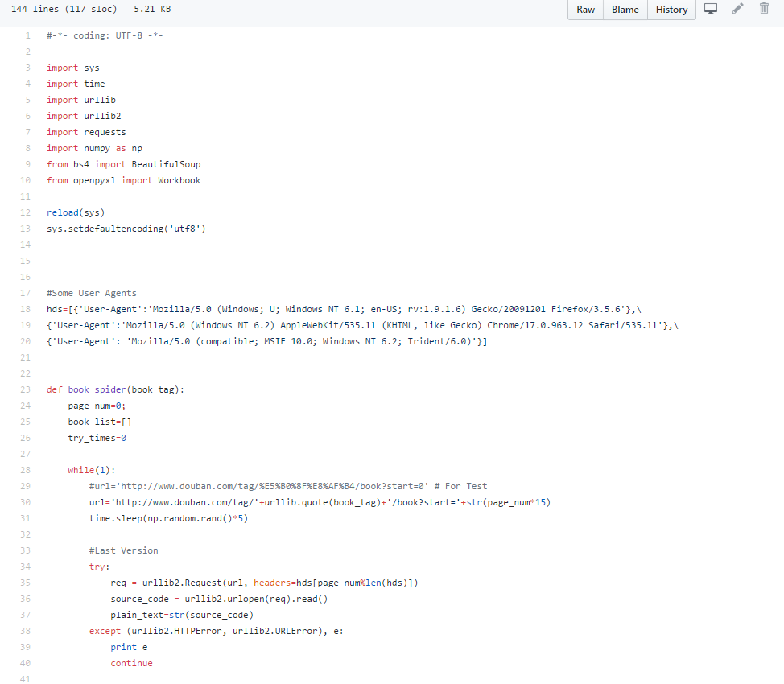
Task: Click the '#Some User Agents' comment
Action: 92,293
